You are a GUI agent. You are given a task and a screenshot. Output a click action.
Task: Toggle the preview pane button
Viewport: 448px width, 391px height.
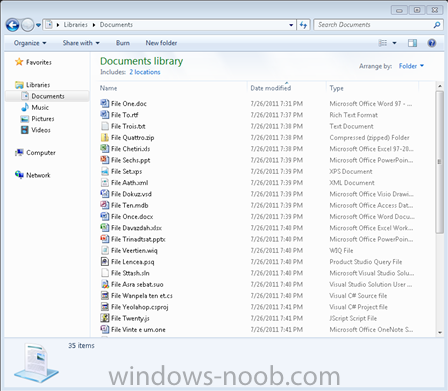point(412,43)
